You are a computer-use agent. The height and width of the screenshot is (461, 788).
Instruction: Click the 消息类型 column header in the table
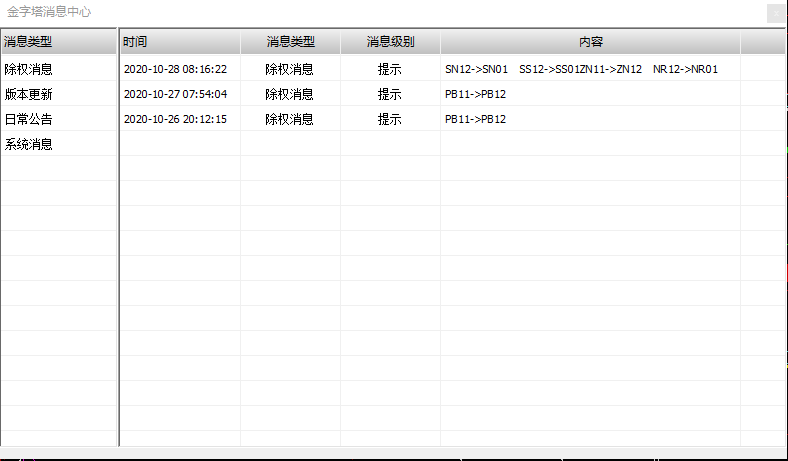point(290,42)
